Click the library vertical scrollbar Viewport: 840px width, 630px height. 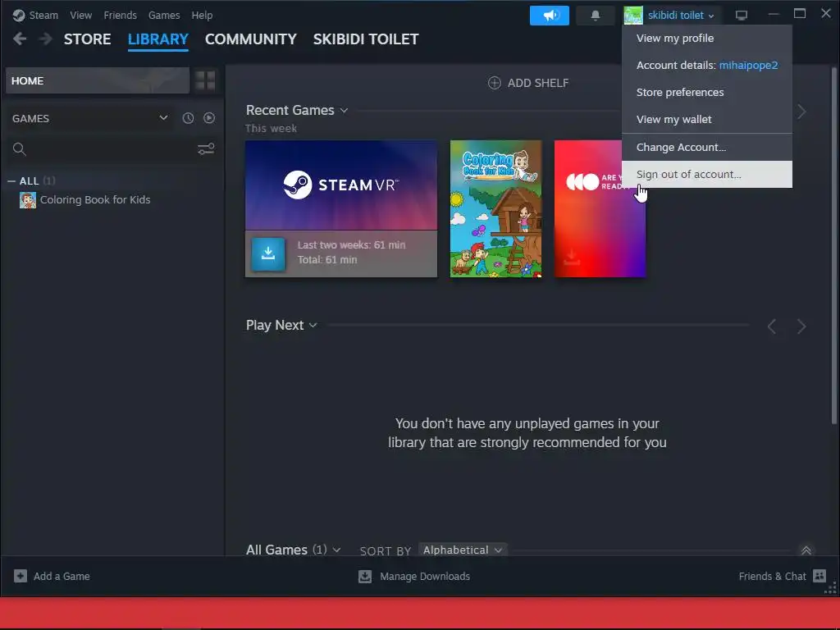point(833,245)
